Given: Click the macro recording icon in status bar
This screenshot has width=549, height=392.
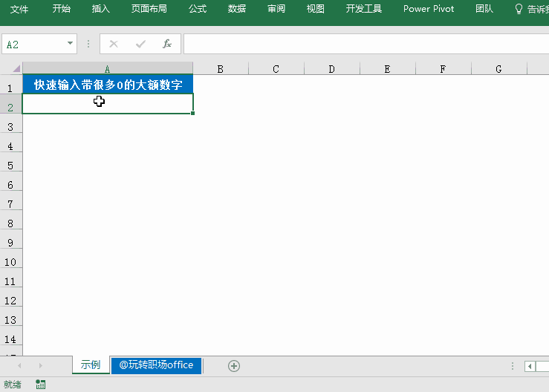Looking at the screenshot, I should pyautogui.click(x=40, y=385).
